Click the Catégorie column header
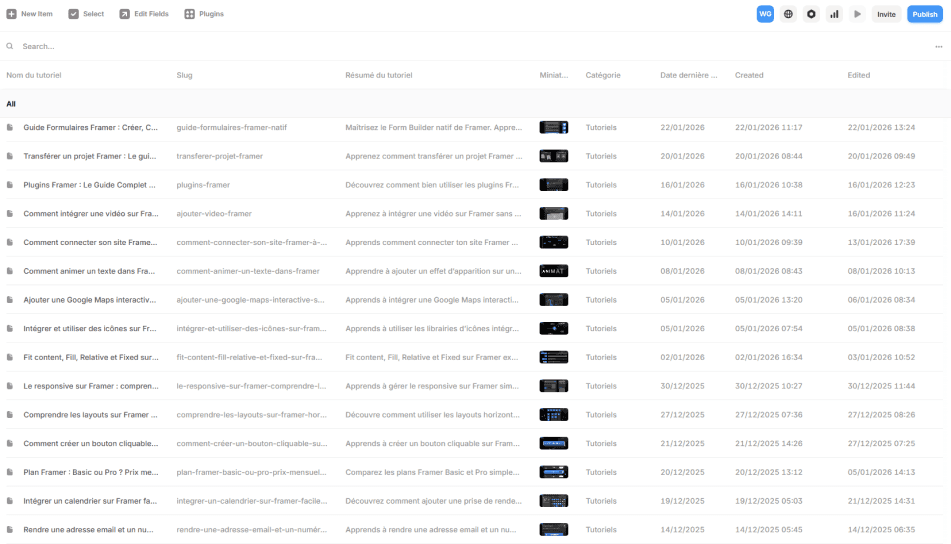The height and width of the screenshot is (544, 951). point(603,75)
